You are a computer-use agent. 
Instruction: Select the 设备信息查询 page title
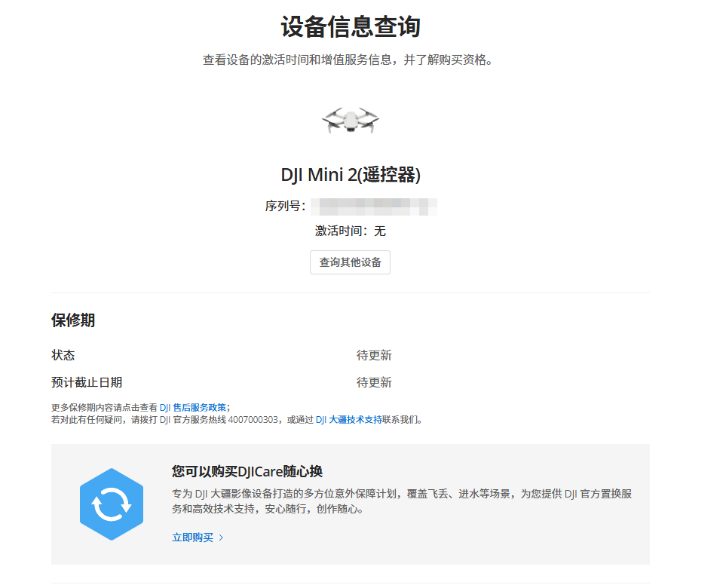[351, 26]
